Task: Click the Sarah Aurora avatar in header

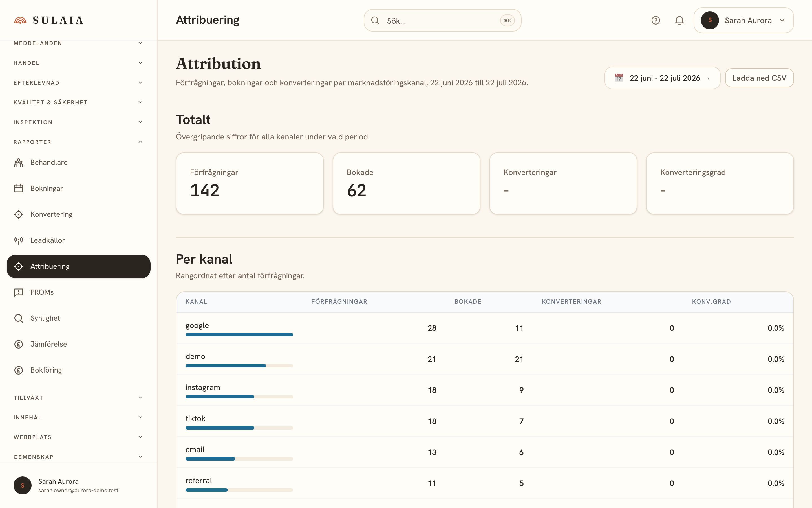Action: (x=710, y=21)
